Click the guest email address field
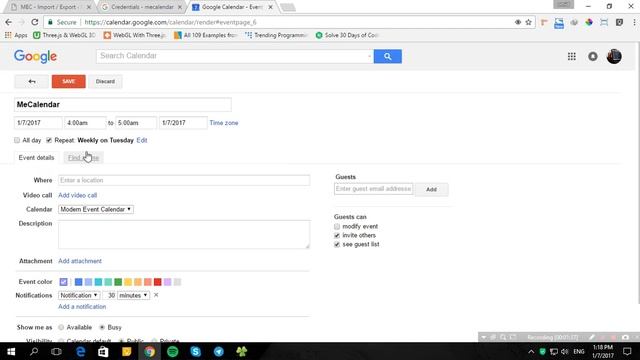Screen dimensions: 640x360 click(x=373, y=189)
